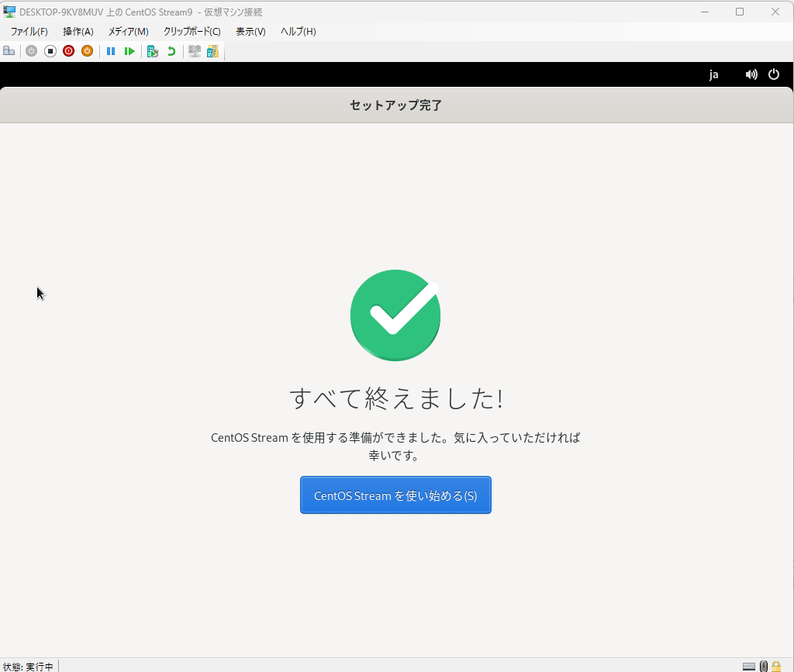794x672 pixels.
Task: Pause the virtual machine
Action: pyautogui.click(x=111, y=51)
